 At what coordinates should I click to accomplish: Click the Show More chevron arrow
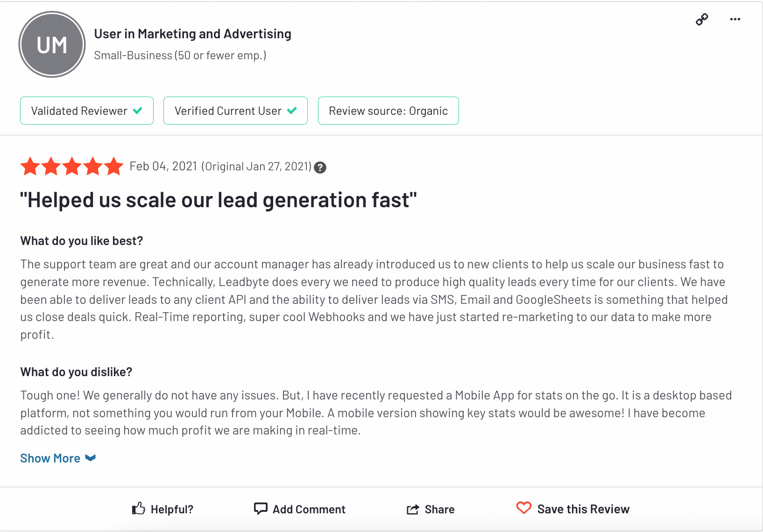point(91,458)
